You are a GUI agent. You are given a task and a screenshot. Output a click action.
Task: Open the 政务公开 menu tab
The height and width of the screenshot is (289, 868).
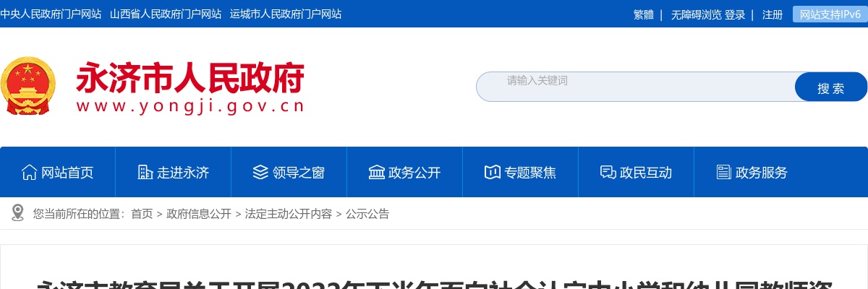click(x=404, y=172)
